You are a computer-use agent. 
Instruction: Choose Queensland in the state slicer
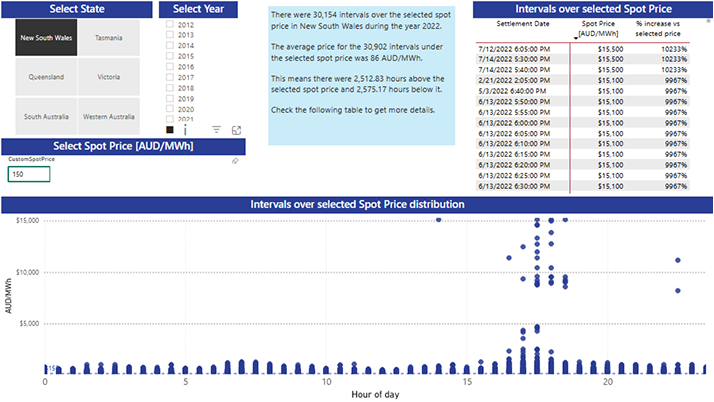click(x=45, y=77)
